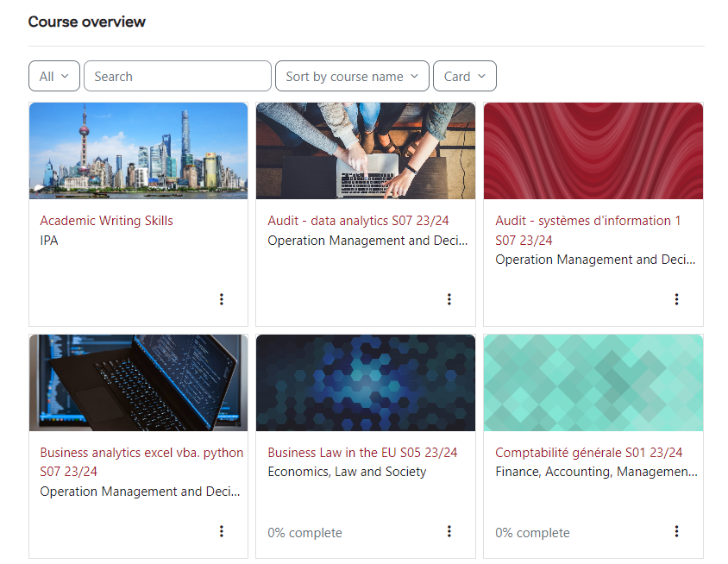Open three-dot menu for Business Law in EU

(449, 531)
